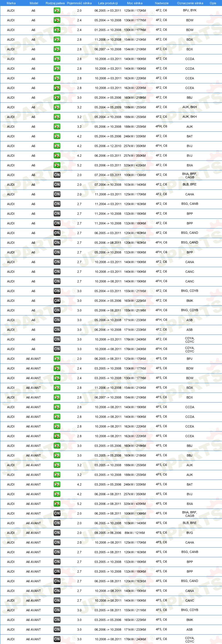Click the Lata produkcji column header
Image resolution: width=222 pixels, height=644 pixels.
pyautogui.click(x=108, y=3)
